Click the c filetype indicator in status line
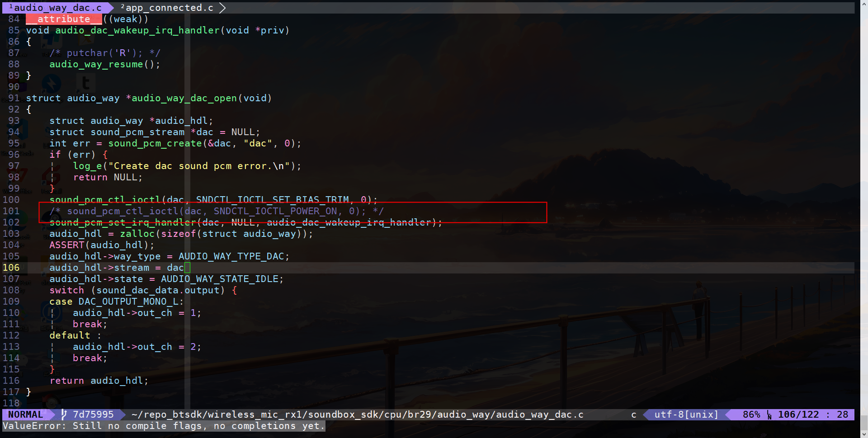Image resolution: width=868 pixels, height=438 pixels. (x=634, y=414)
